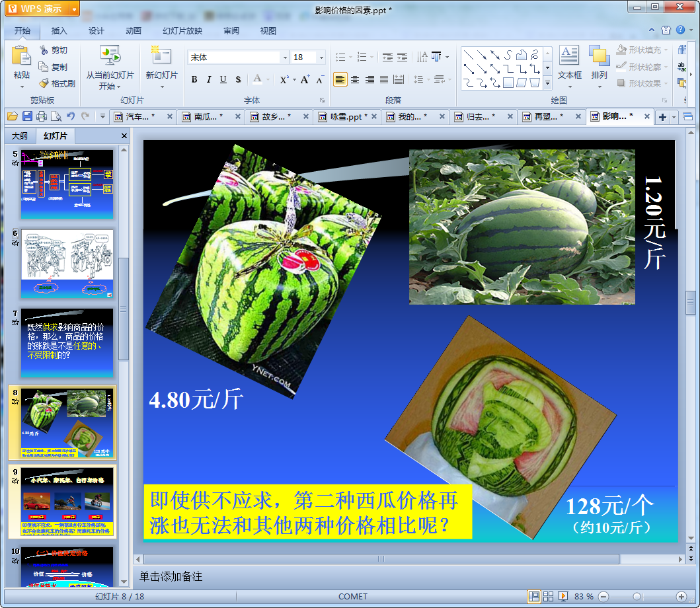700x608 pixels.
Task: Start slideshow from current slide icon
Action: 110,56
